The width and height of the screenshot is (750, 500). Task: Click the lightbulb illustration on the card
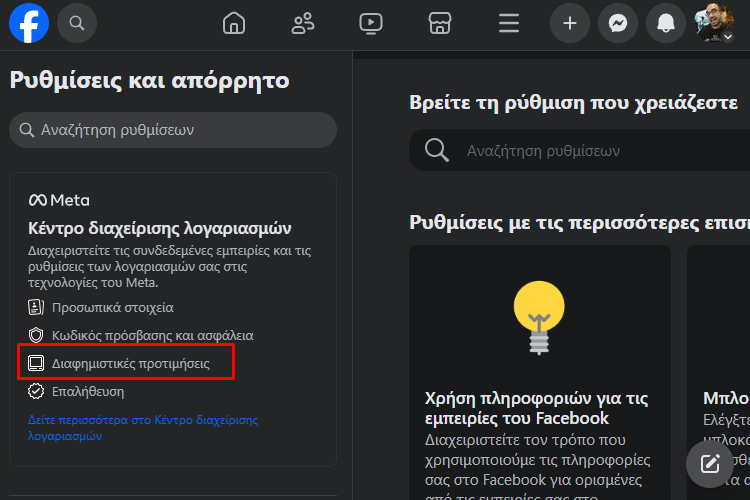[539, 318]
